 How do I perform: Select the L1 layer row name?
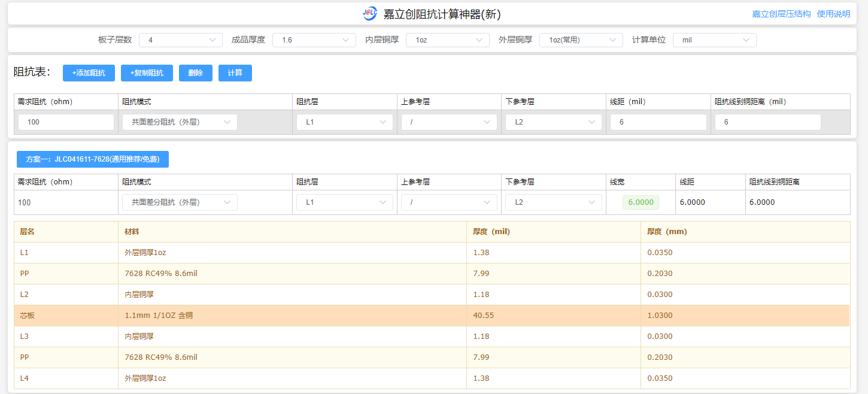(x=24, y=253)
